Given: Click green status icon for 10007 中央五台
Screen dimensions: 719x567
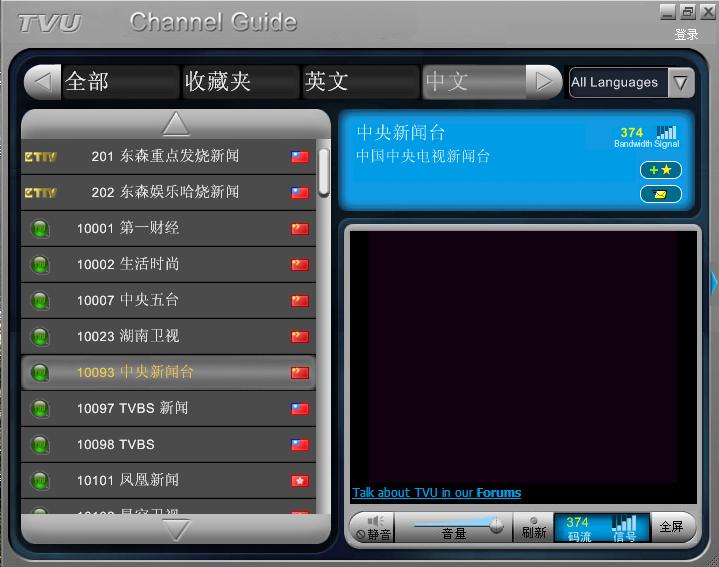Looking at the screenshot, I should point(40,301).
